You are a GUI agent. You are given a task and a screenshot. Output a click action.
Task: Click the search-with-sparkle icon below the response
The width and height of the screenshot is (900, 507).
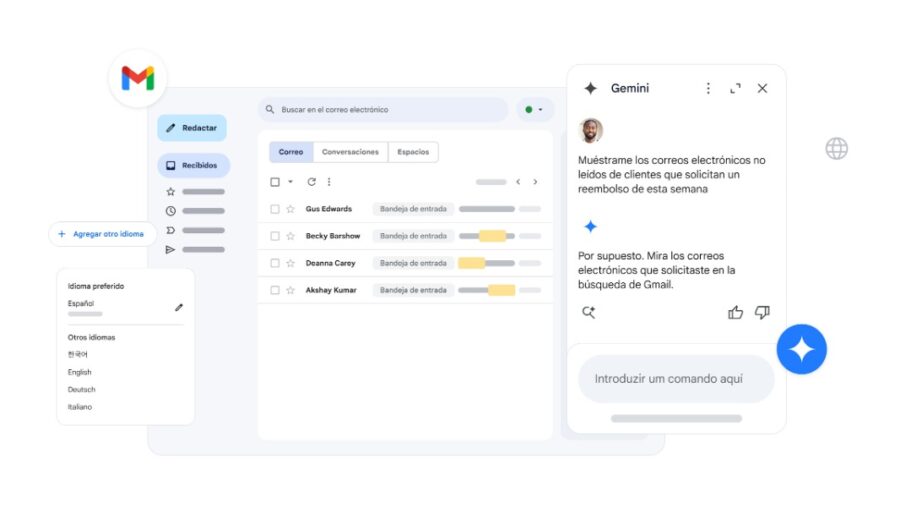(x=588, y=312)
